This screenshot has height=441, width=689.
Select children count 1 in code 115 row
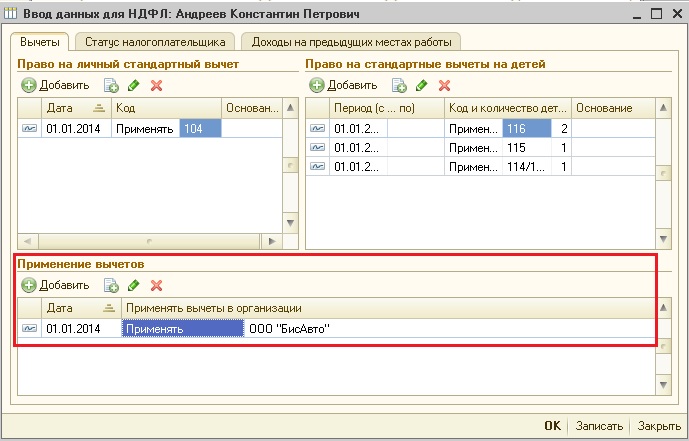(561, 148)
